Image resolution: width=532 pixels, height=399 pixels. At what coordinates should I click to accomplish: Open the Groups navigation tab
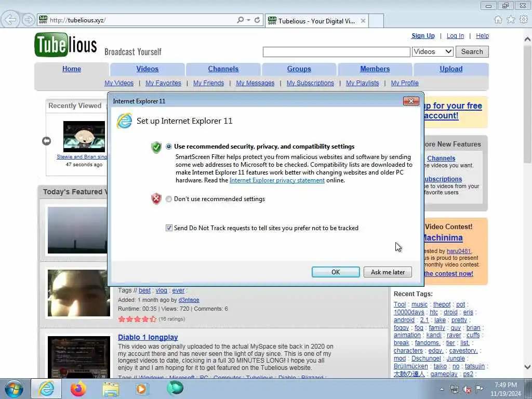299,69
